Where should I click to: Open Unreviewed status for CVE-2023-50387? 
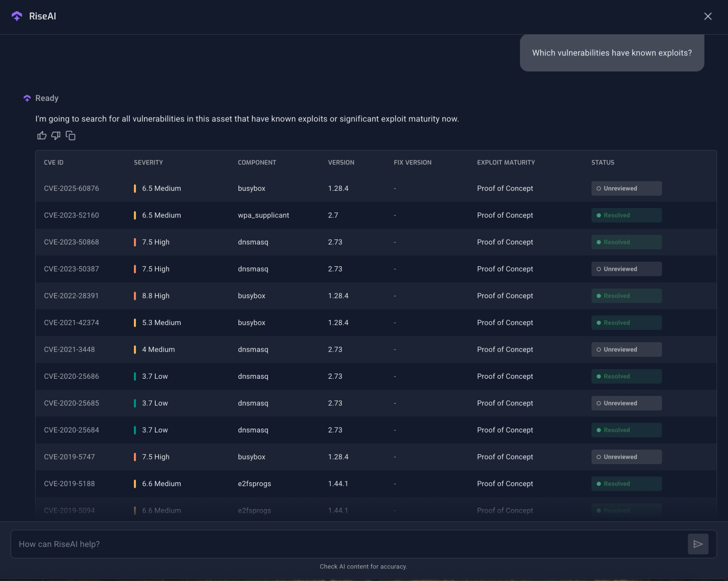pyautogui.click(x=626, y=269)
